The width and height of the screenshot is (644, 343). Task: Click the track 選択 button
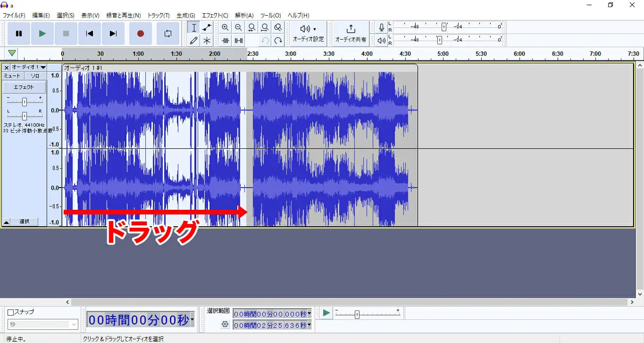(x=25, y=222)
